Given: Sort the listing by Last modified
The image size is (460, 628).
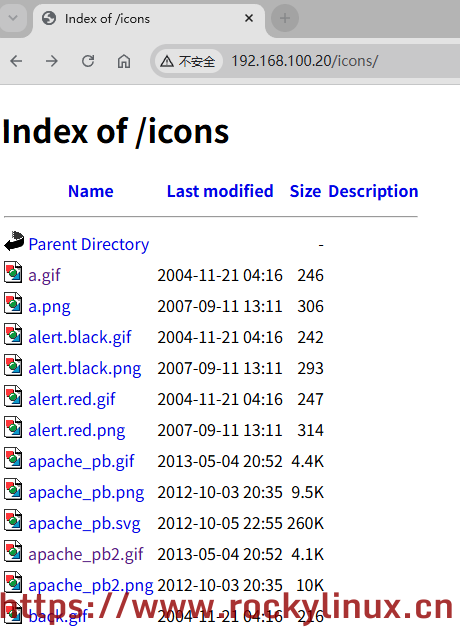Looking at the screenshot, I should pyautogui.click(x=220, y=191).
